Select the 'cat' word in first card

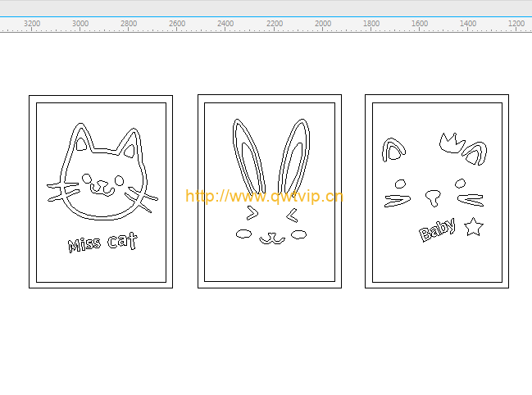(122, 241)
